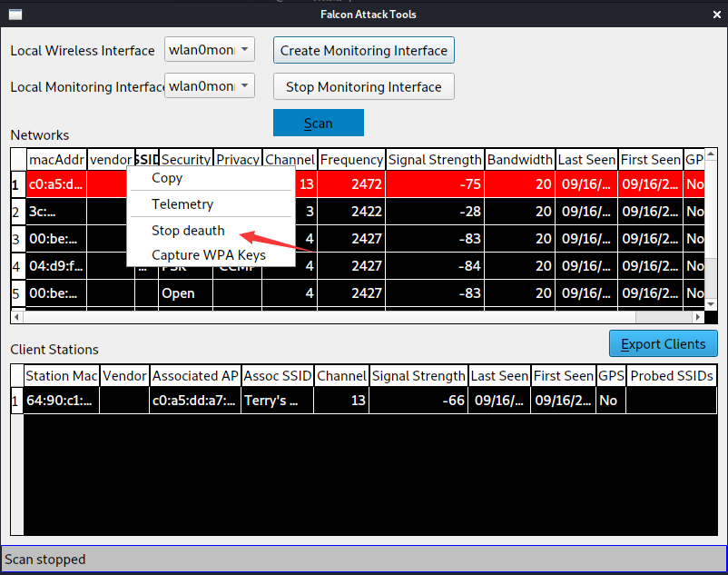Select network row header 2
The image size is (728, 575).
pos(17,212)
